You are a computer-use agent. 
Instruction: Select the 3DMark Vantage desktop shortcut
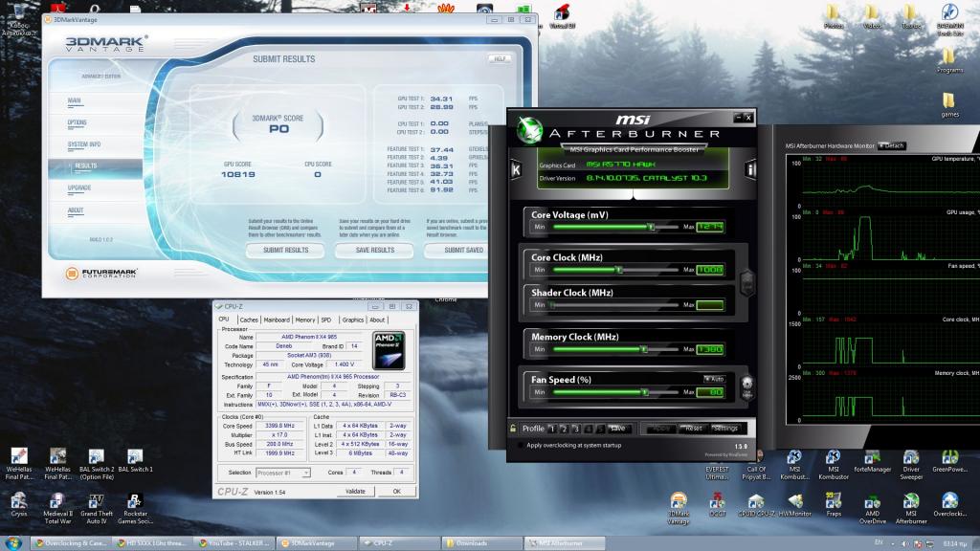click(679, 509)
